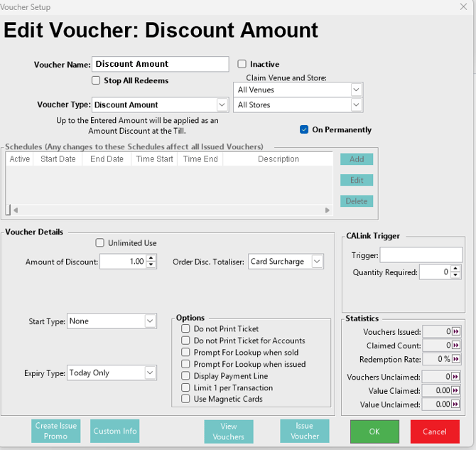
Task: Click arrow icon next to Claimed Count
Action: point(457,345)
